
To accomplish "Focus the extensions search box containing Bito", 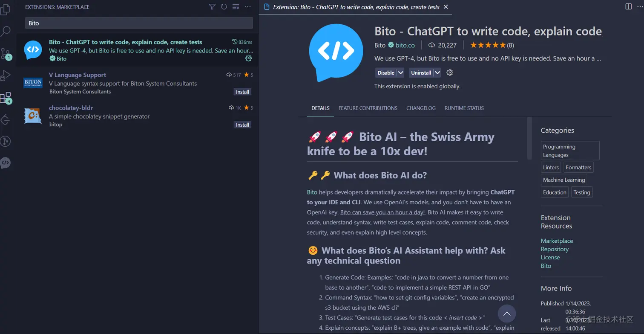I will pos(139,23).
